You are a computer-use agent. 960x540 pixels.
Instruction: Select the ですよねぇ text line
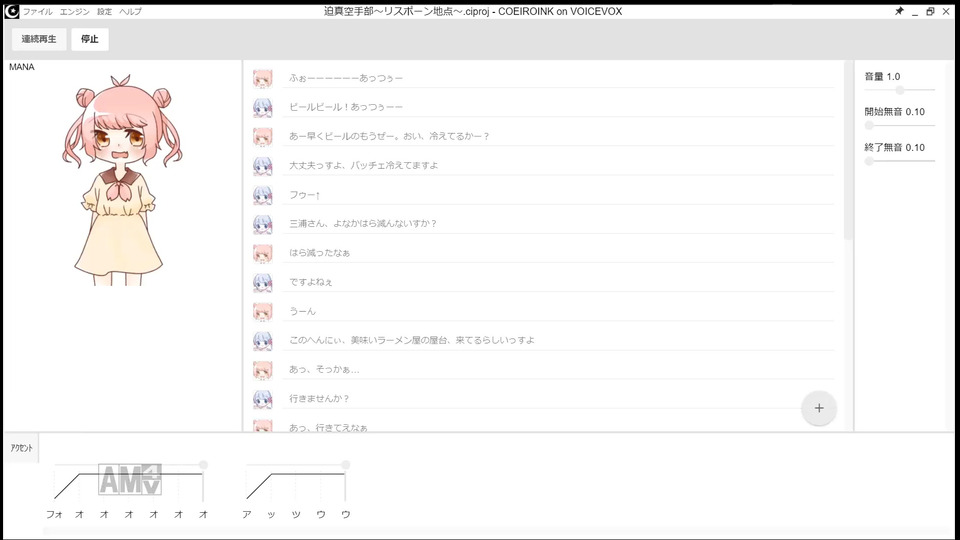pyautogui.click(x=558, y=282)
